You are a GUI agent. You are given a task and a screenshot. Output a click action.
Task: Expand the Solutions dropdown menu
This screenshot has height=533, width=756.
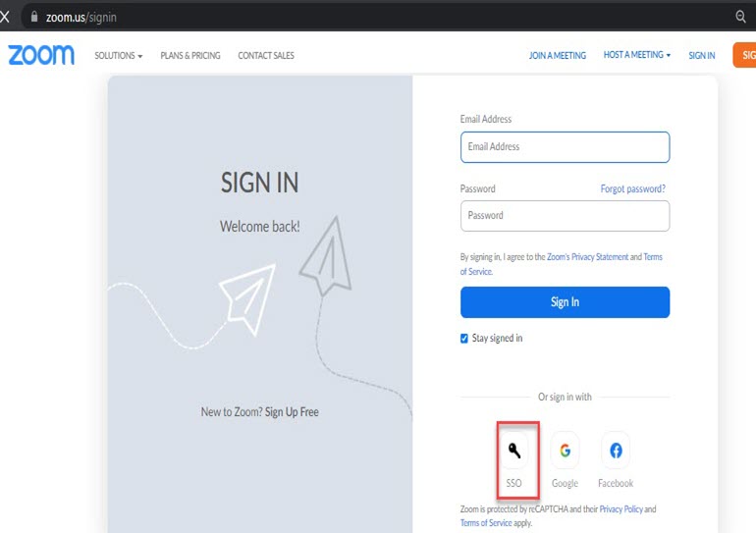click(118, 56)
